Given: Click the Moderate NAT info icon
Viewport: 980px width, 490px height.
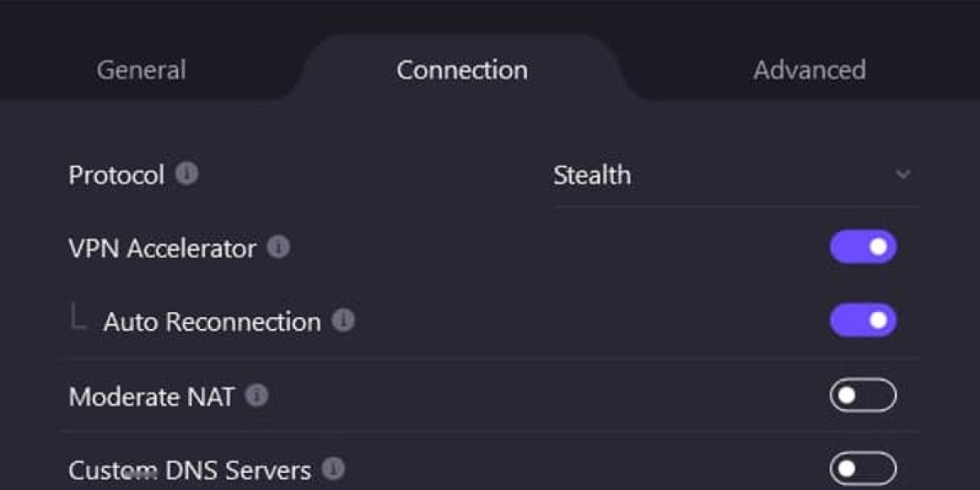Looking at the screenshot, I should pyautogui.click(x=257, y=396).
